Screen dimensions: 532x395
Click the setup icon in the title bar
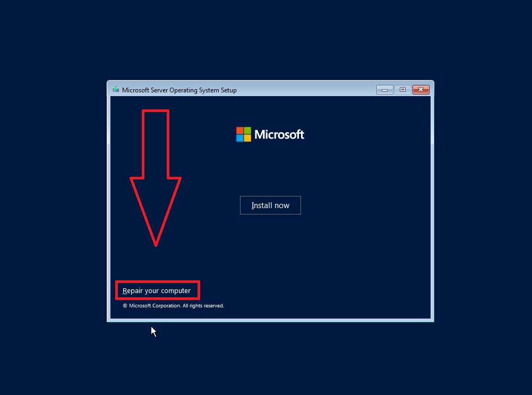pos(116,89)
